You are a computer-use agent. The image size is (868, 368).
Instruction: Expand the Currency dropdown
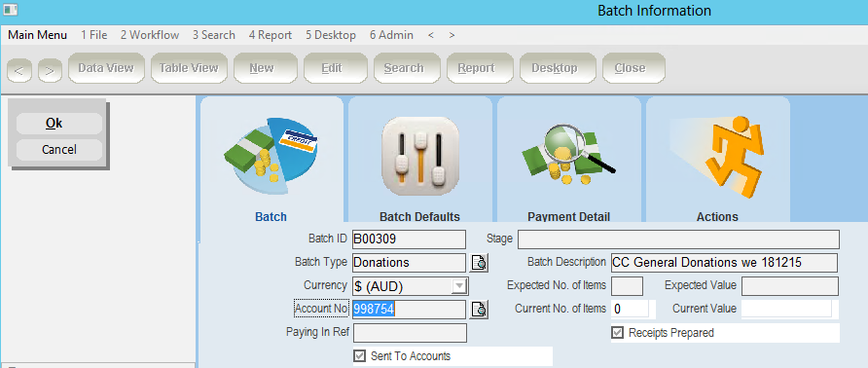pos(459,286)
